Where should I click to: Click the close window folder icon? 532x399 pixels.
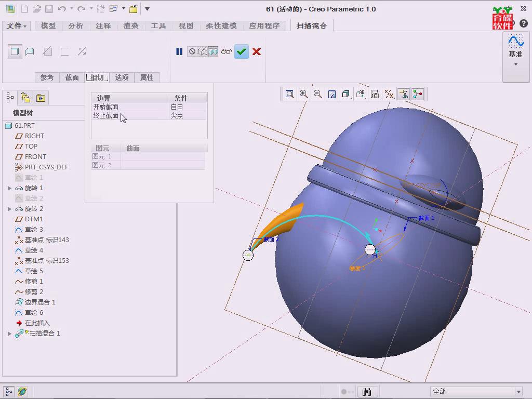click(x=134, y=9)
